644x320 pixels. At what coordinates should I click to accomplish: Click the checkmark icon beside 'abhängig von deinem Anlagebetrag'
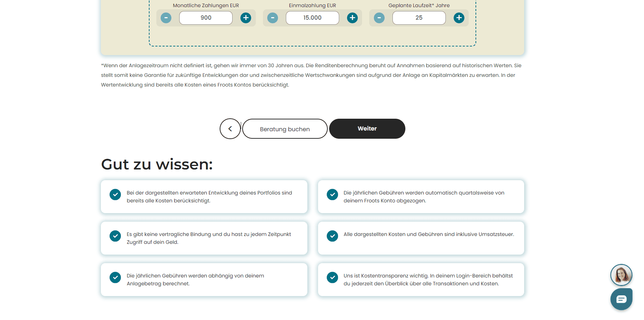click(115, 277)
